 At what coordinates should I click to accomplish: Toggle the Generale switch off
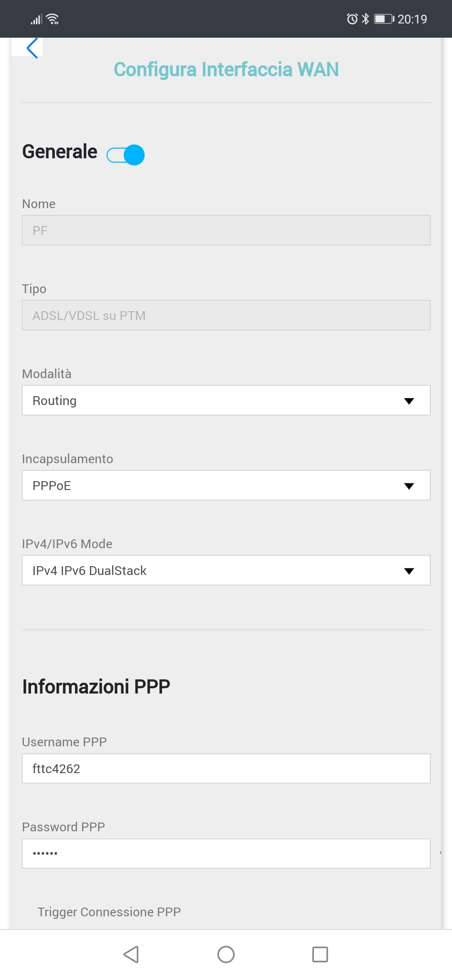[x=126, y=155]
